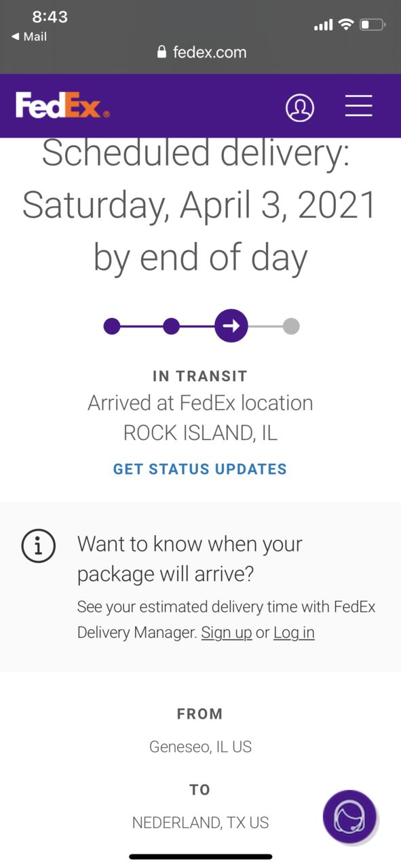Select the first progress tracker dot

coord(112,326)
